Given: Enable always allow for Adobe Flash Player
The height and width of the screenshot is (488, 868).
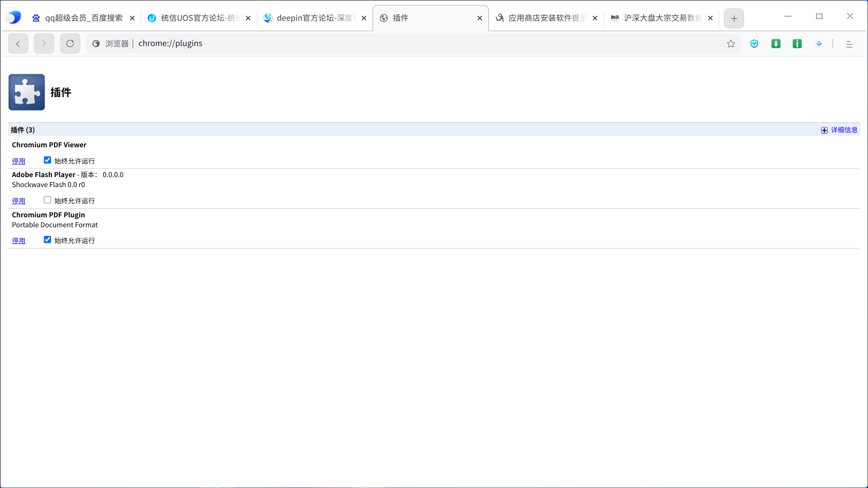Looking at the screenshot, I should tap(47, 200).
